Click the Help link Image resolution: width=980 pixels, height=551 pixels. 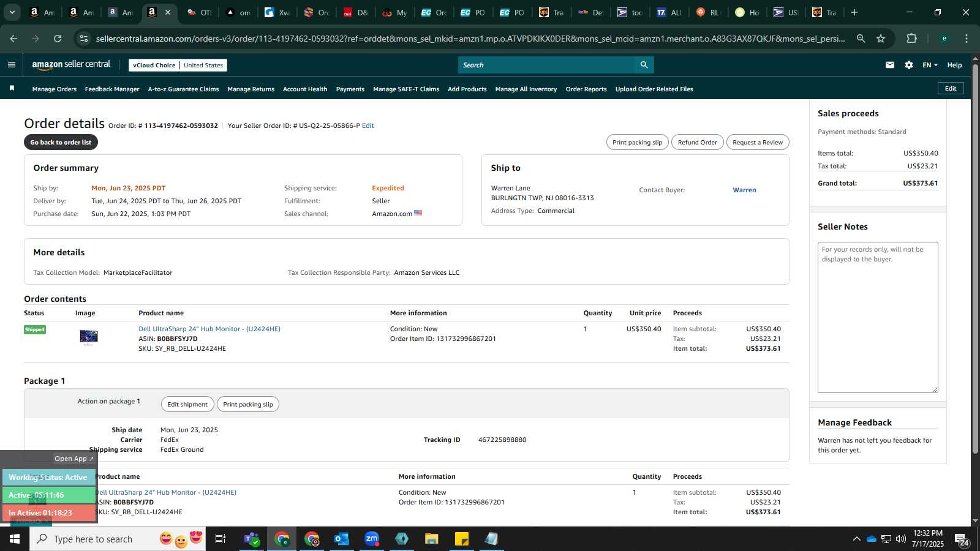[954, 65]
